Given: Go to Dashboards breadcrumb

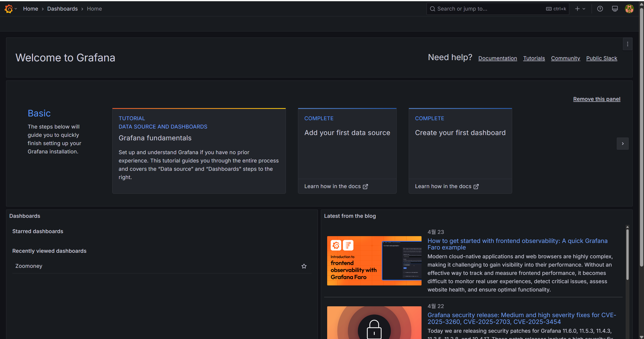Looking at the screenshot, I should (62, 9).
